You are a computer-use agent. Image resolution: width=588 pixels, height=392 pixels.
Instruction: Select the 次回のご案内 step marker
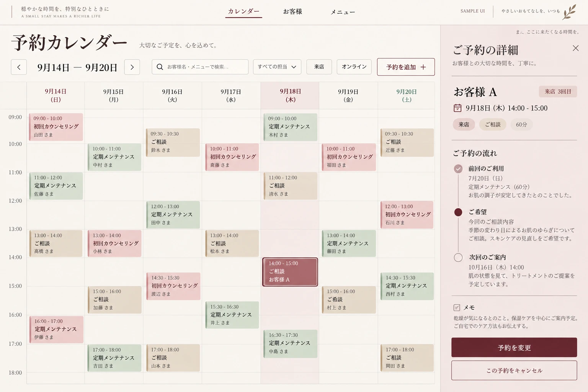click(x=458, y=257)
